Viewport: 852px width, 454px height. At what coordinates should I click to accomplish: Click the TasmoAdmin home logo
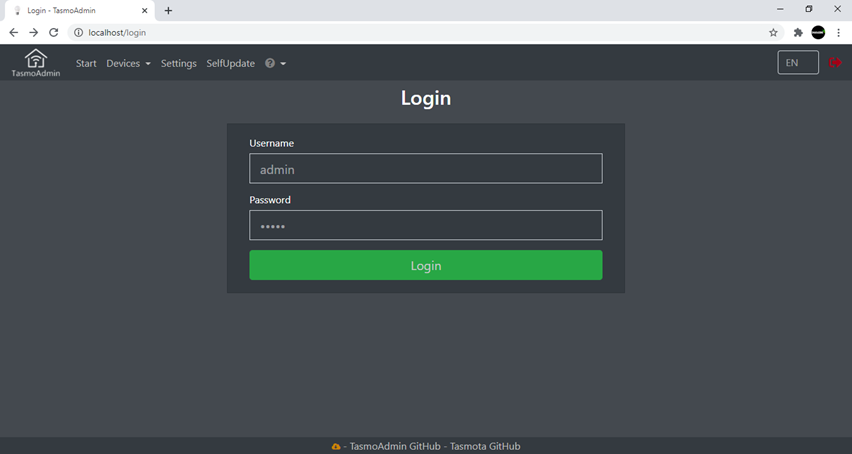(x=36, y=63)
